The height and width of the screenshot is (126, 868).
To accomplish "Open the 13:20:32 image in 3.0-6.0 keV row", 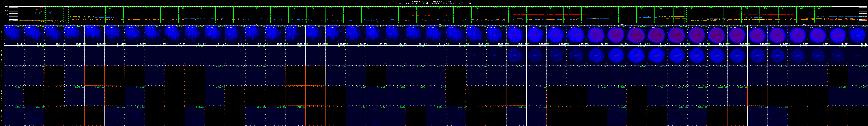I will [858, 35].
